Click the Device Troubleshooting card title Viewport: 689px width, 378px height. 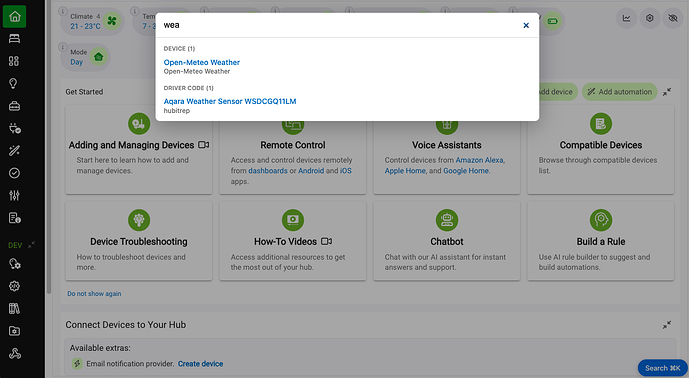(139, 242)
